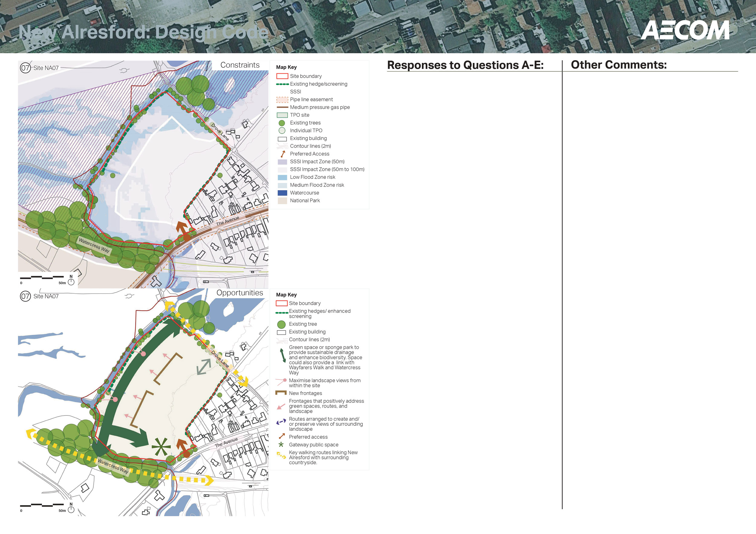Click the Drove Lane label on the Opportunities map

point(220,359)
